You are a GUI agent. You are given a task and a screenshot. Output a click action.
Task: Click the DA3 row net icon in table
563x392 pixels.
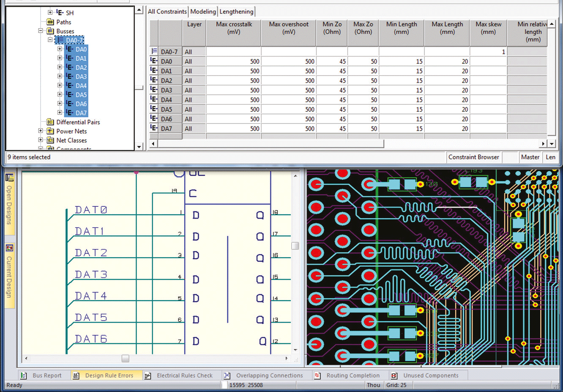(x=154, y=90)
